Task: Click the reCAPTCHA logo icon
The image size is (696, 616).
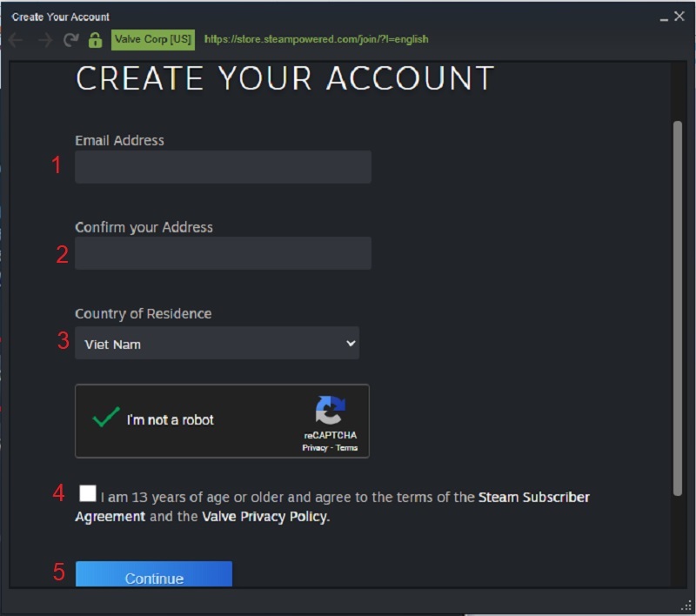Action: 330,410
